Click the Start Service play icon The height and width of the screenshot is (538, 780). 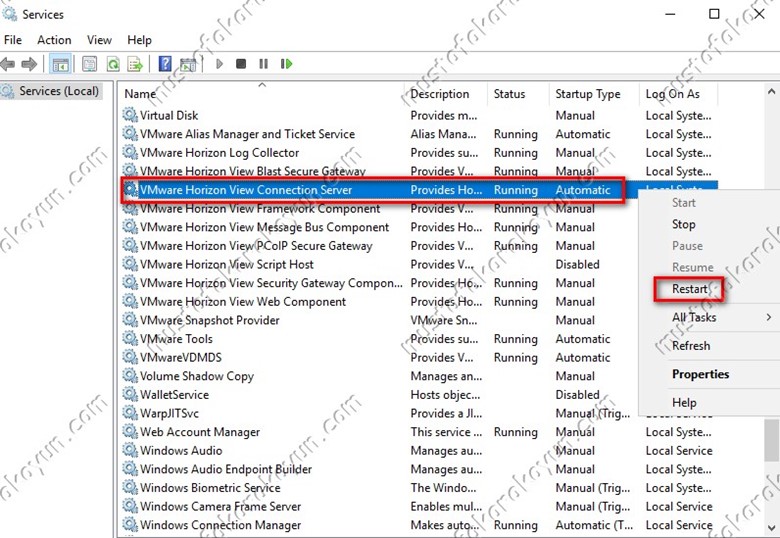click(219, 64)
